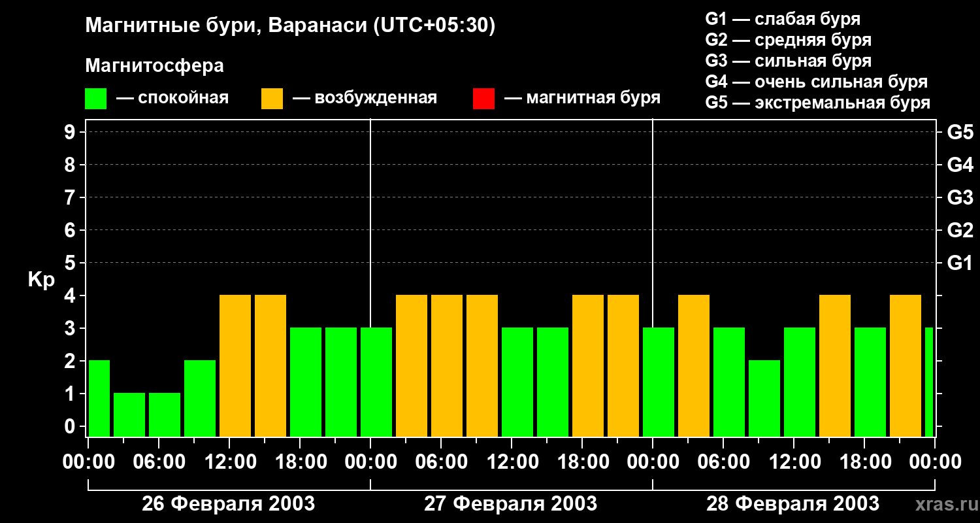Select the 'G1 — слабая буря' legend line
Viewport: 980px width, 523px height.
(x=783, y=19)
